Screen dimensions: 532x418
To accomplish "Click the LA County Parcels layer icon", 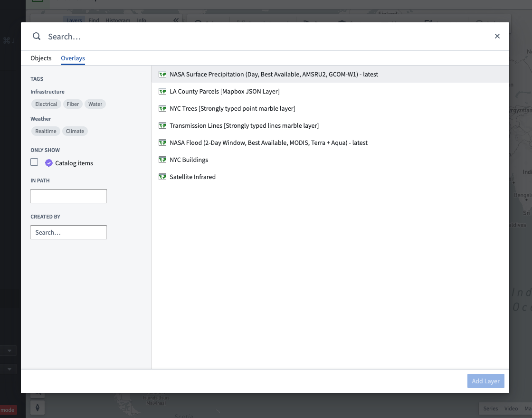I will 162,91.
